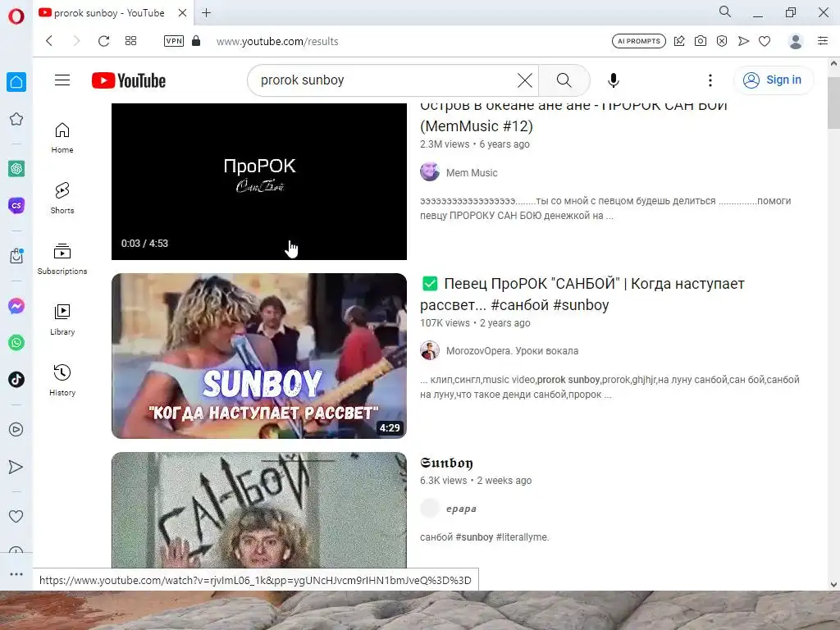
Task: Go to YouTube home via logo
Action: point(129,80)
